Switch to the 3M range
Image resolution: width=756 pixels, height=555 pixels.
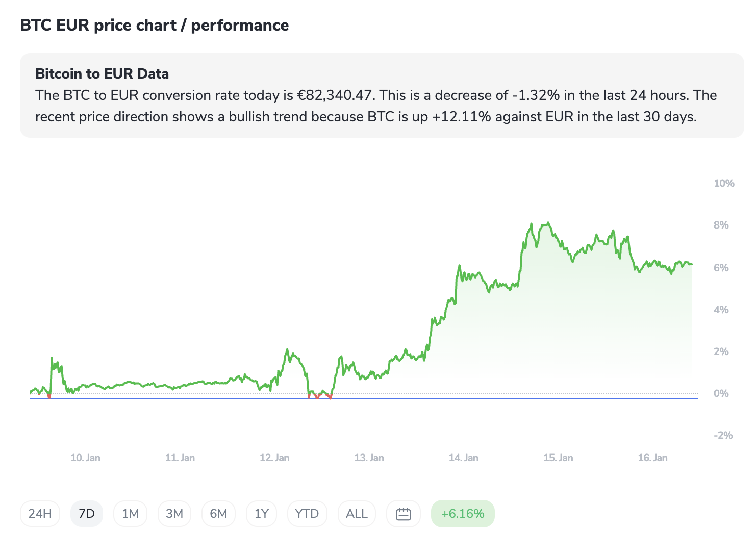174,514
